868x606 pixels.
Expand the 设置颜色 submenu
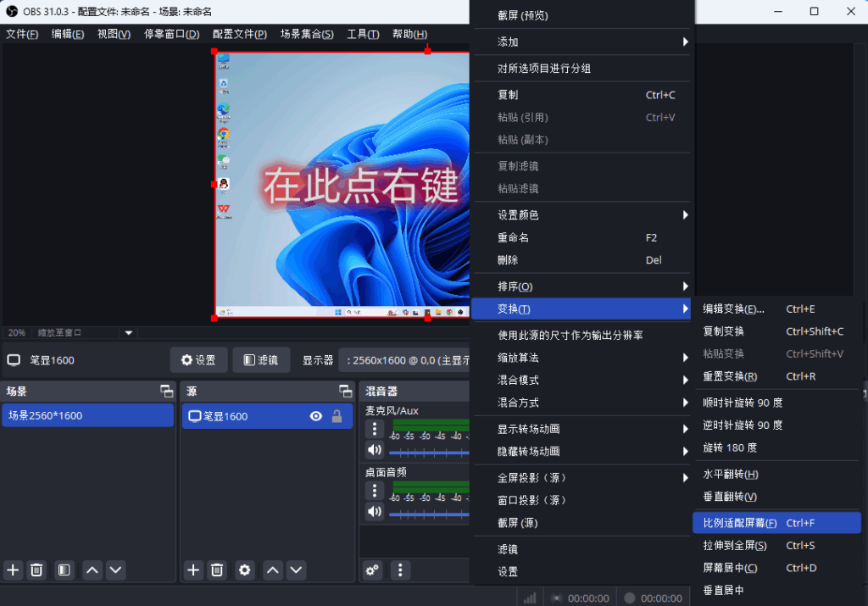pos(581,215)
